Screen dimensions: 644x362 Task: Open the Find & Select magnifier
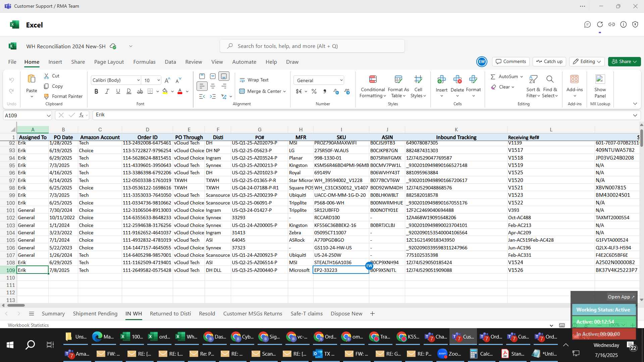click(x=550, y=79)
